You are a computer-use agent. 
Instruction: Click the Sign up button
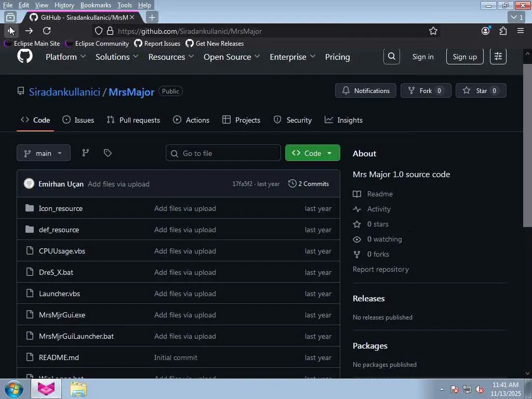point(465,57)
